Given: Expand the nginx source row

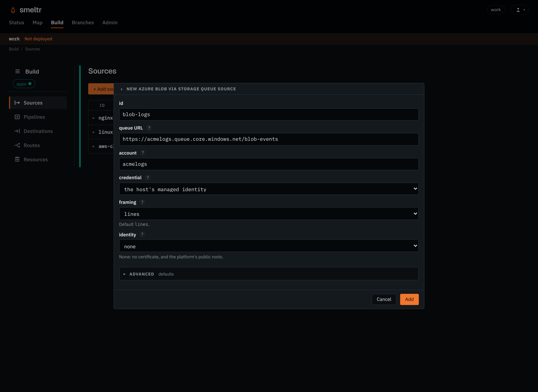Looking at the screenshot, I should click(x=94, y=118).
